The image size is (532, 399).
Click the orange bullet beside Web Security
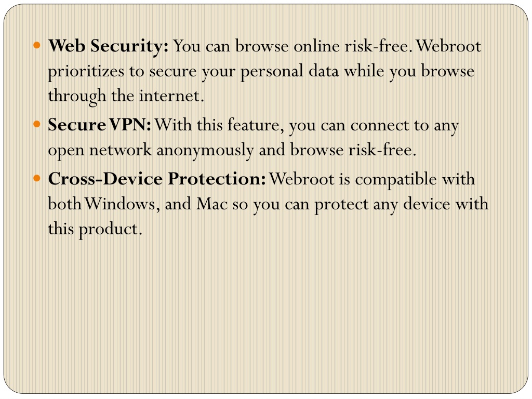[x=37, y=45]
